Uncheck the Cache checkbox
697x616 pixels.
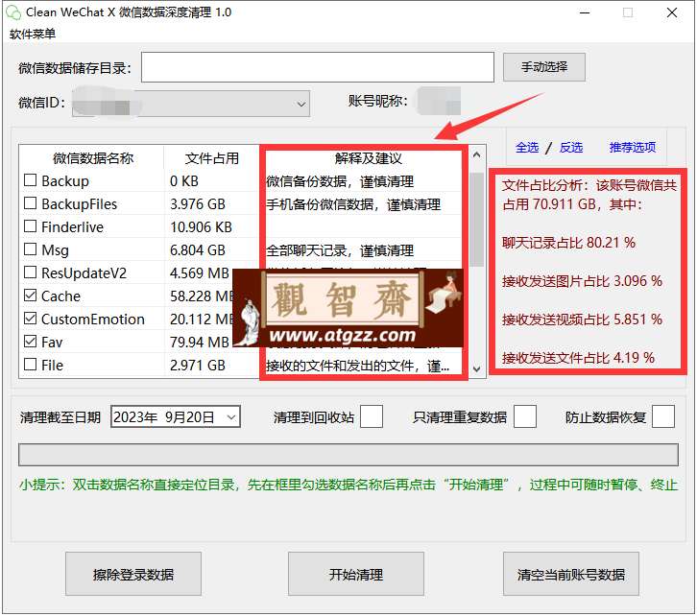coord(30,296)
